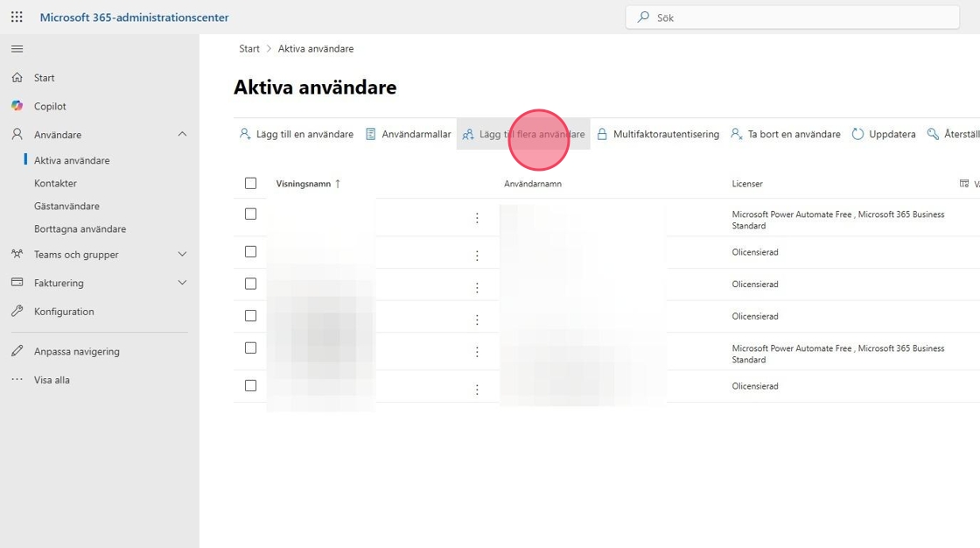Check the last user row checkbox

click(x=251, y=385)
